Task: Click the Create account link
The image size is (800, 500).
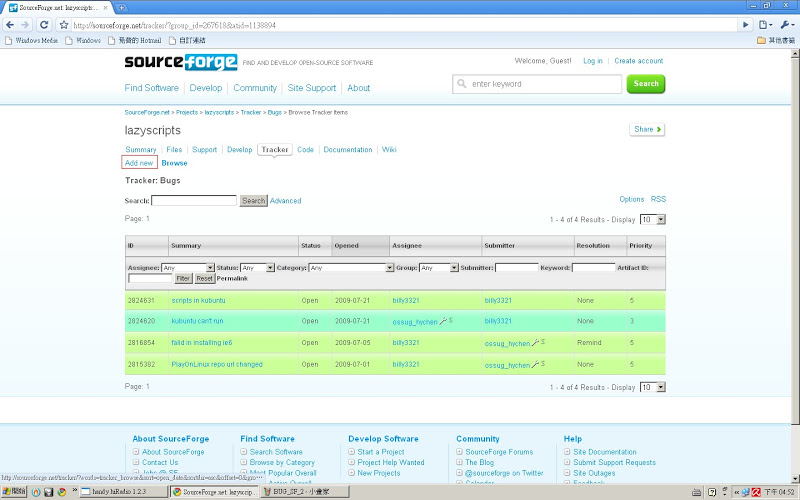Action: [x=639, y=61]
